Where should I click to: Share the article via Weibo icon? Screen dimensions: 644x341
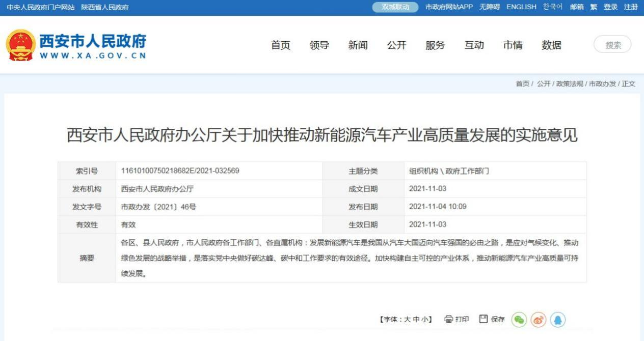pyautogui.click(x=538, y=319)
